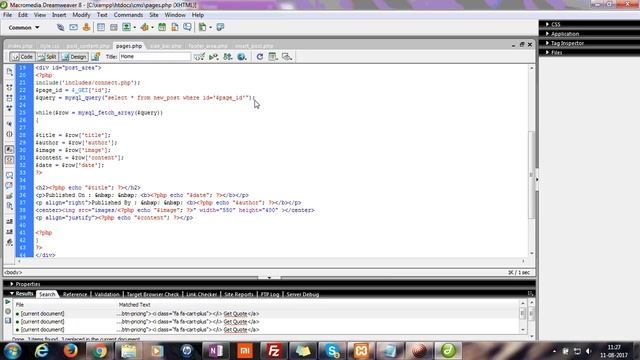Open the Server Debug tab
Image resolution: width=640 pixels, height=360 pixels.
[x=302, y=294]
